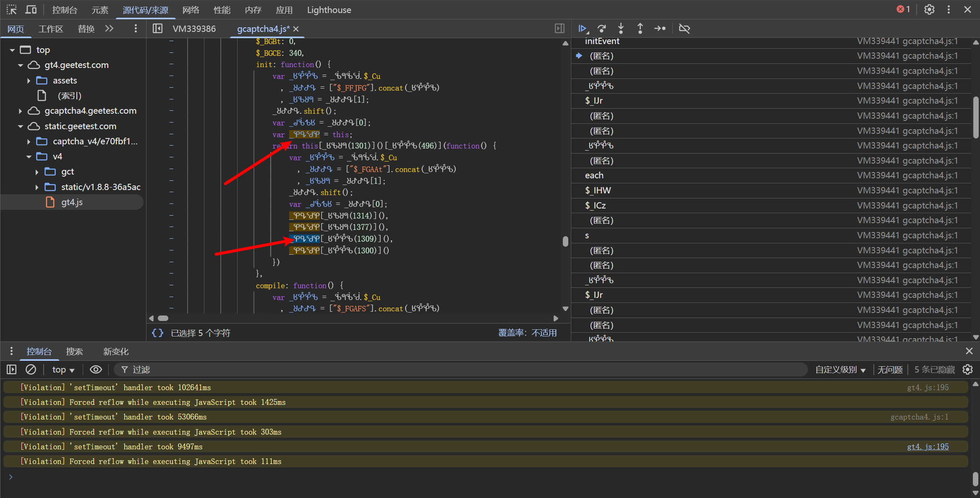Follow the underlined gt4.js:195 source link

928,446
